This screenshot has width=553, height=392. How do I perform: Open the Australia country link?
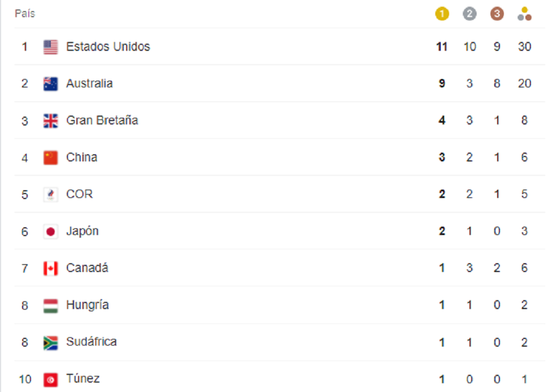tap(89, 83)
